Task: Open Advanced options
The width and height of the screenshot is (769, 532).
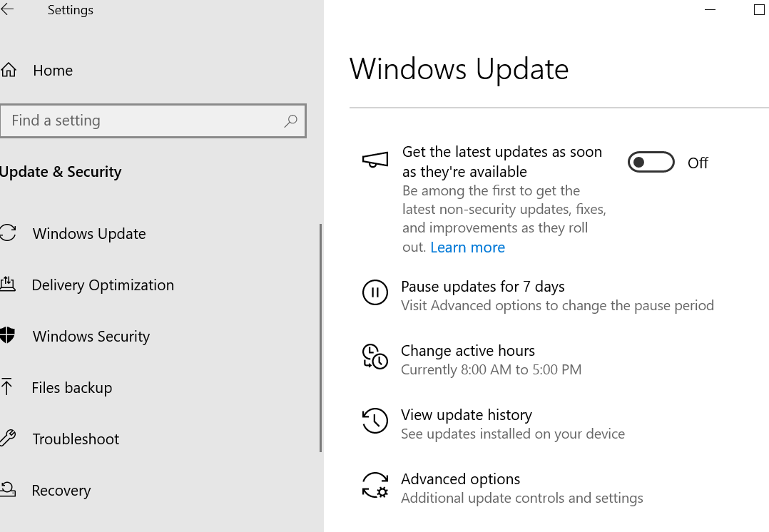Action: pyautogui.click(x=461, y=479)
